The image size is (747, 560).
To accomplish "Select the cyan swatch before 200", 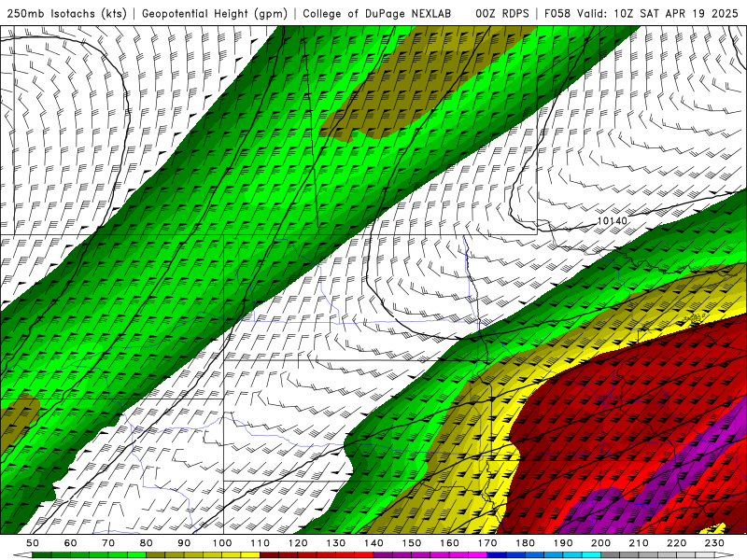I will pos(591,555).
